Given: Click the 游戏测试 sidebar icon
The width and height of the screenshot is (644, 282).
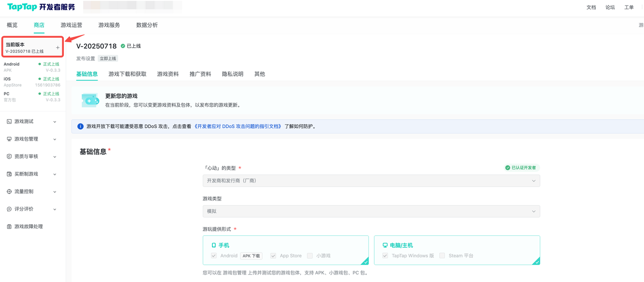Looking at the screenshot, I should pyautogui.click(x=9, y=122).
